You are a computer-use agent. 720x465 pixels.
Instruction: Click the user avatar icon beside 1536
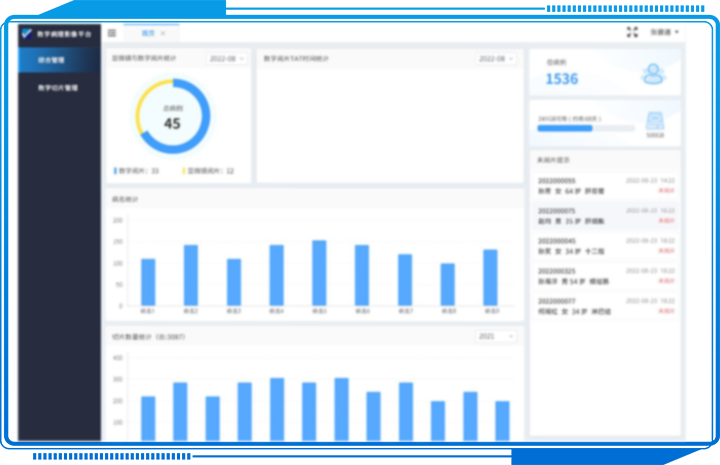(x=653, y=73)
